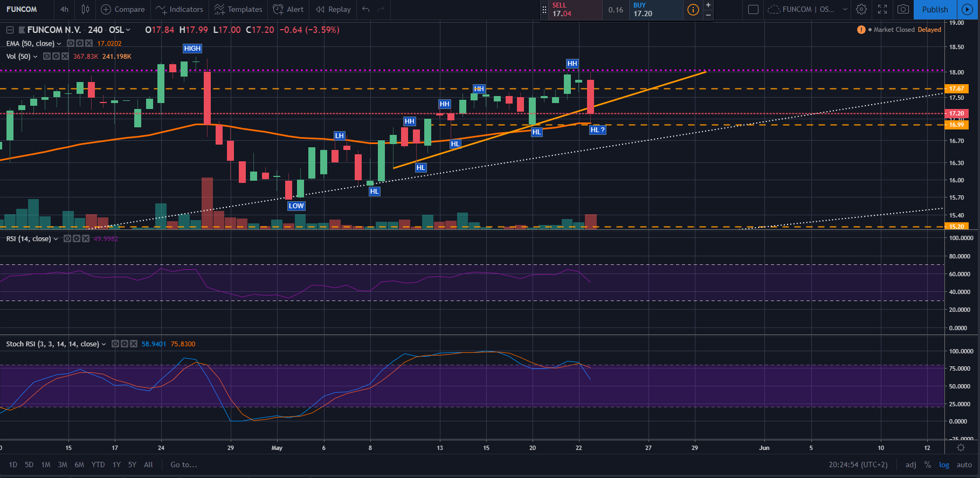Image resolution: width=980 pixels, height=478 pixels.
Task: Select the 5D time range
Action: coord(29,465)
